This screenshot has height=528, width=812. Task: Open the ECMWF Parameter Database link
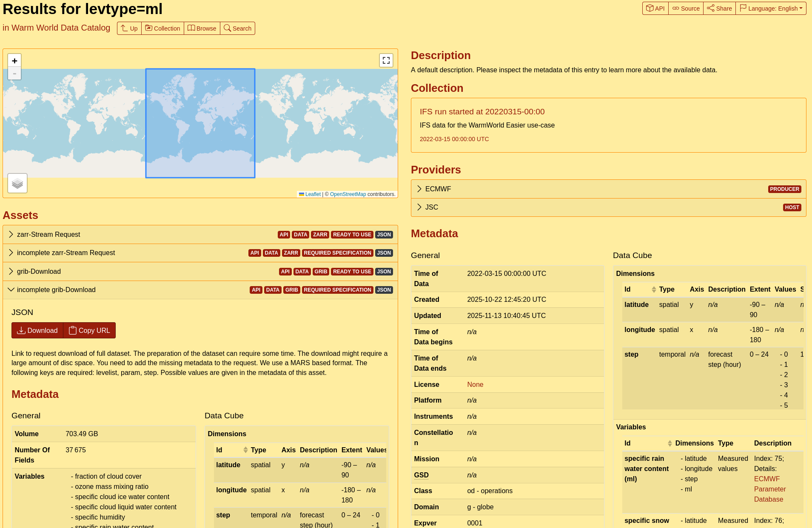[x=769, y=489]
